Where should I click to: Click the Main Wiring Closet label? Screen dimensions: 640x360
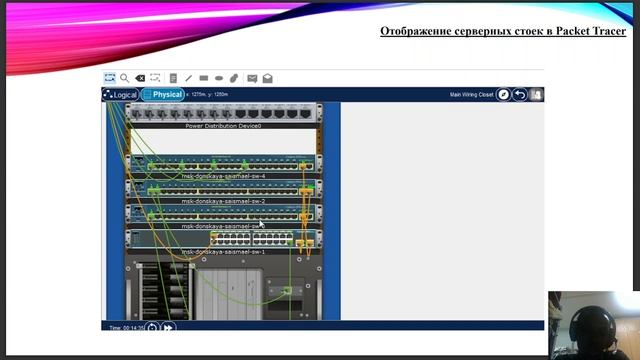[x=471, y=95]
